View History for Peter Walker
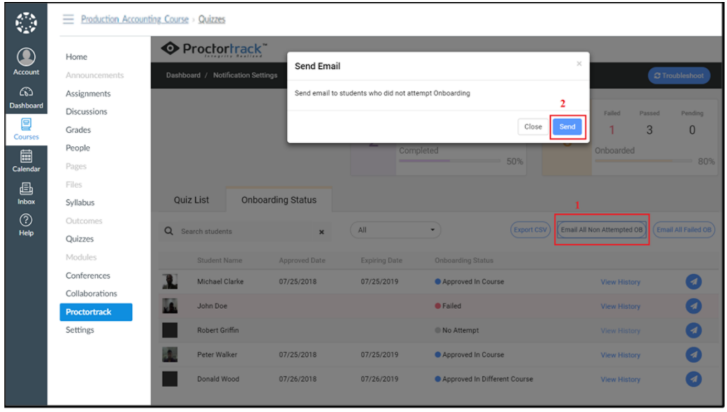Viewport: 727px width, 412px height. (620, 355)
